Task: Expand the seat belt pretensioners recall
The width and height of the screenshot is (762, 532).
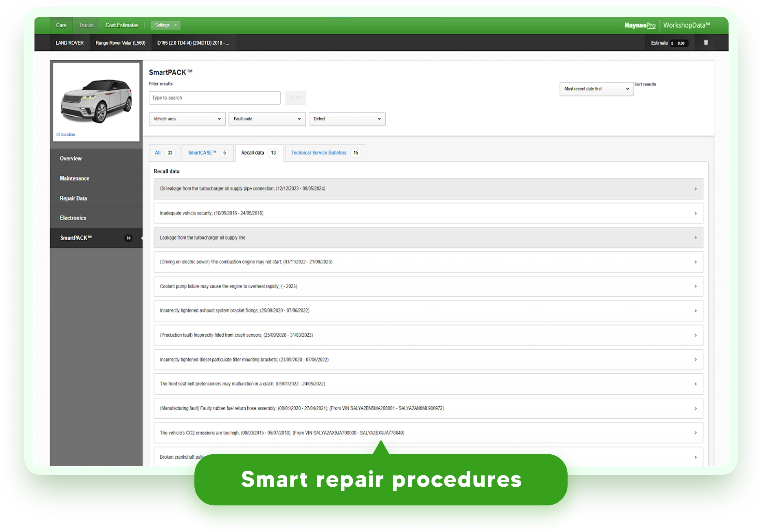Action: click(x=428, y=384)
